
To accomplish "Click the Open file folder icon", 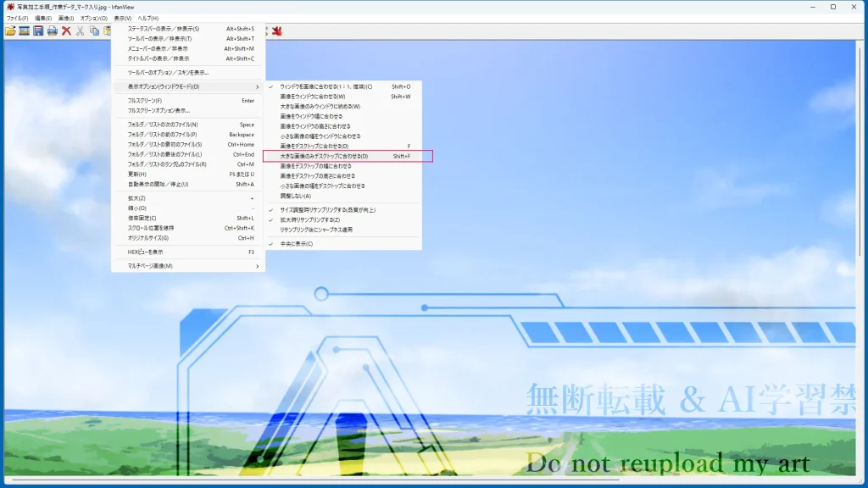I will coord(10,31).
